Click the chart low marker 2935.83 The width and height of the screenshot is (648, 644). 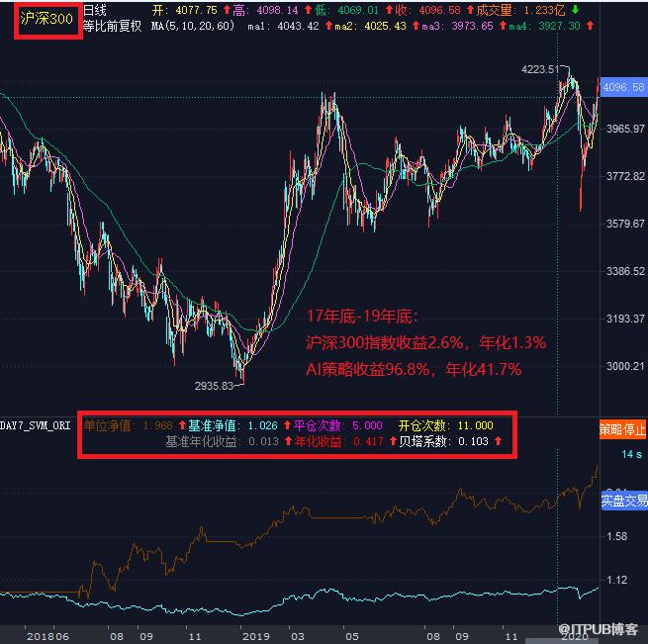click(214, 386)
